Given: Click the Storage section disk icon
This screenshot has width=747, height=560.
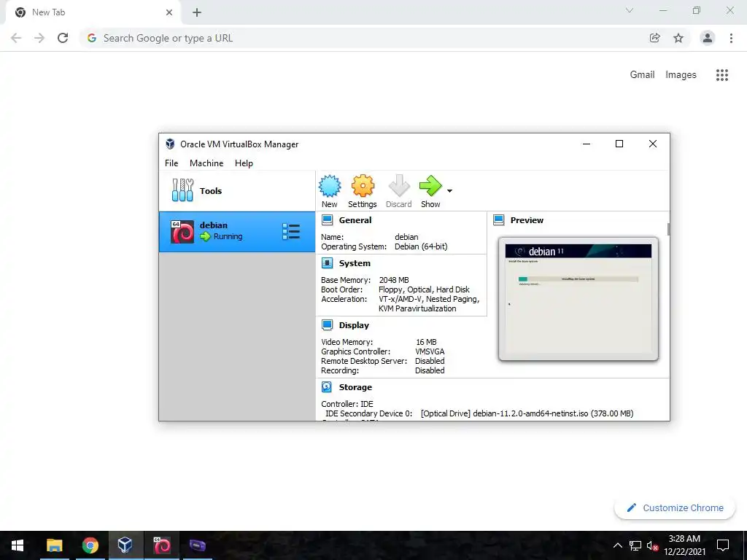Looking at the screenshot, I should coord(327,386).
